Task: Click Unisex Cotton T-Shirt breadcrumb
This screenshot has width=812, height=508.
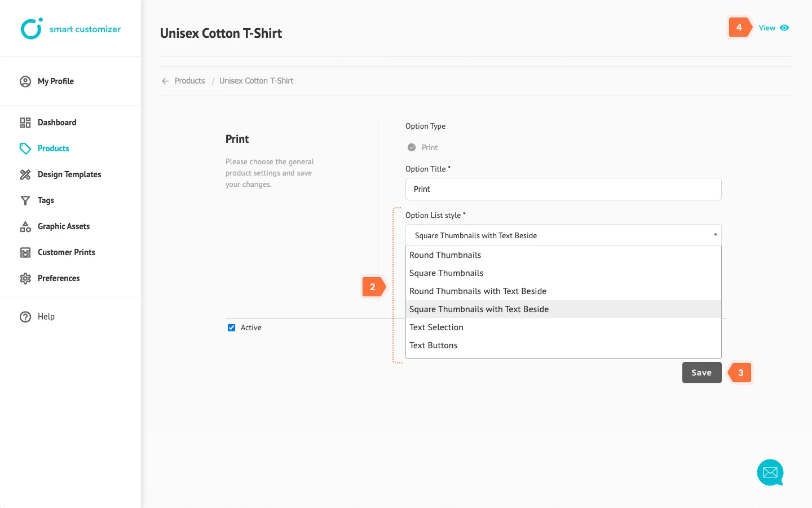Action: [256, 81]
